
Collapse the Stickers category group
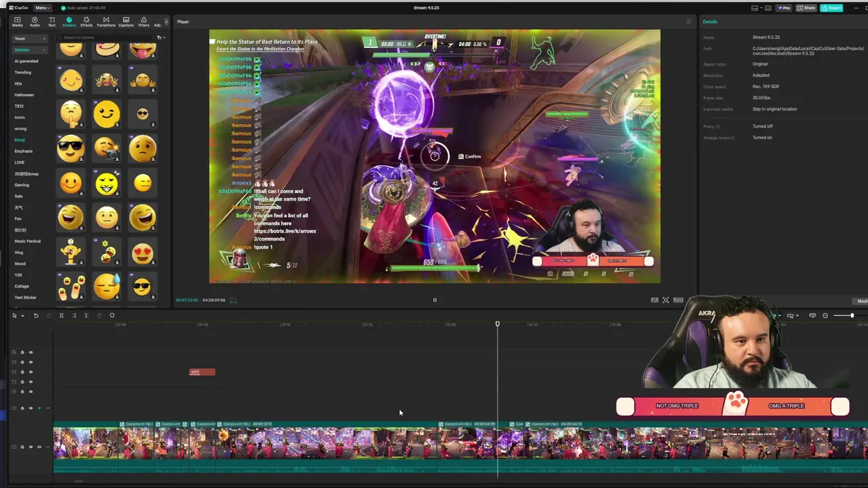(x=30, y=49)
